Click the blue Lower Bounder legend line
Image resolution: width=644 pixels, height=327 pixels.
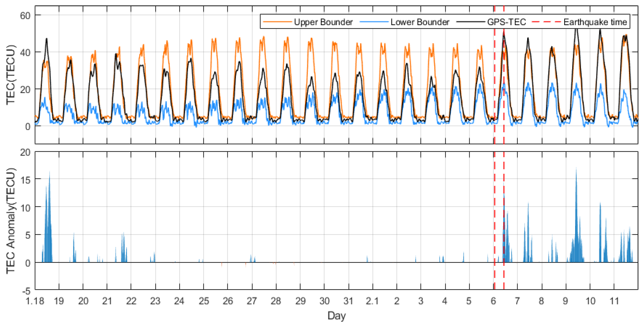pos(374,22)
